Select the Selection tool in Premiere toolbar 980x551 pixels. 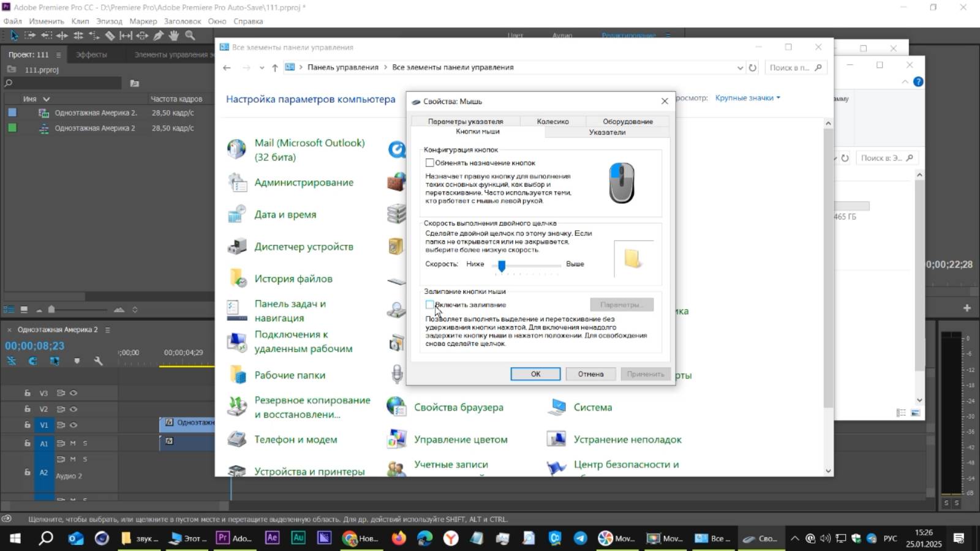(x=14, y=36)
